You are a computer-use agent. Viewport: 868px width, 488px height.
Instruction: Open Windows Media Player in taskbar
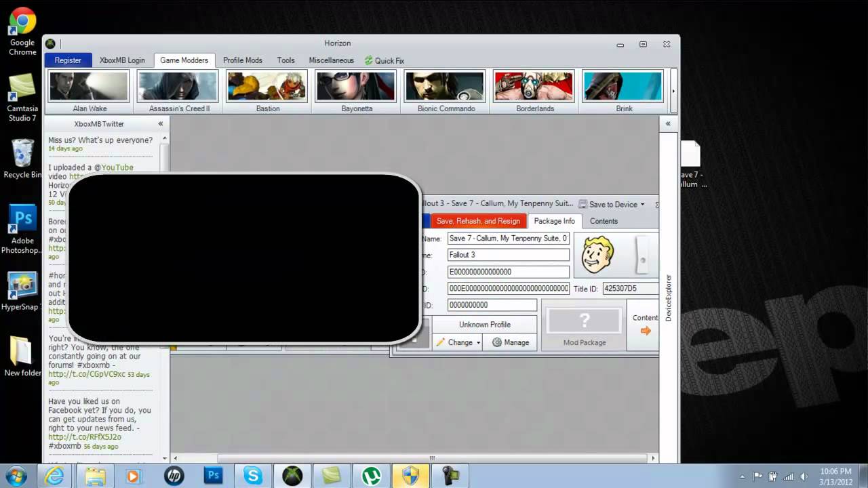pyautogui.click(x=133, y=476)
